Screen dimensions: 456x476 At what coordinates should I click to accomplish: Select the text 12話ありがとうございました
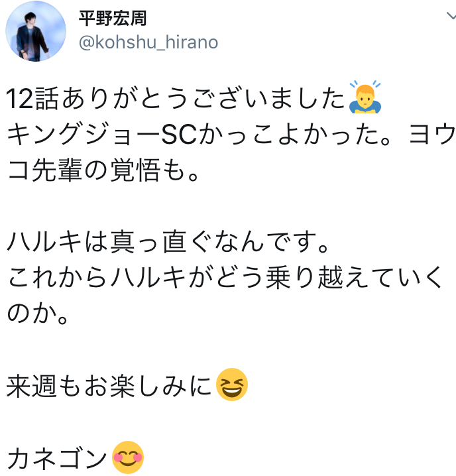176,98
